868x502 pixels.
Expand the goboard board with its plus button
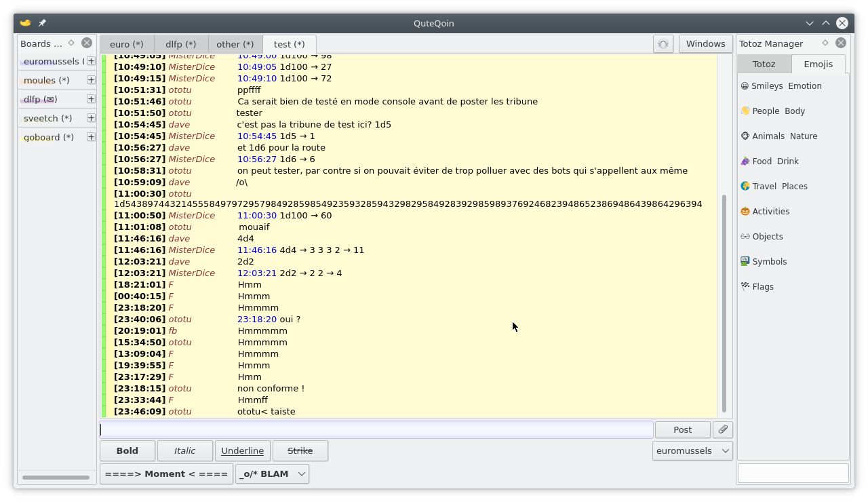pos(91,137)
